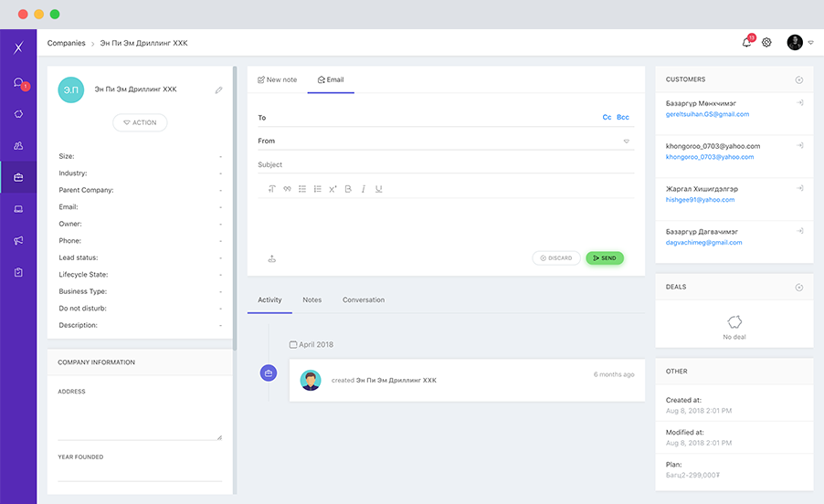Open customer Жаргал Хишигдэлгэр arrow icon

pos(799,188)
